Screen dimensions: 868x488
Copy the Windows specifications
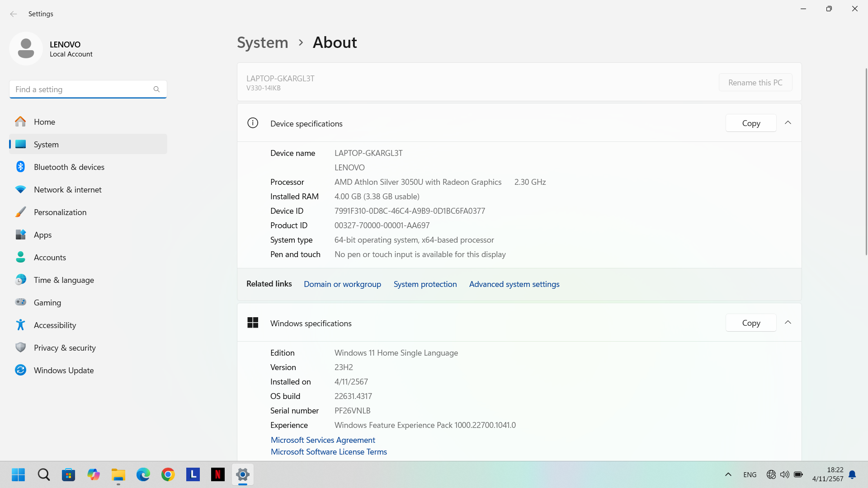751,323
